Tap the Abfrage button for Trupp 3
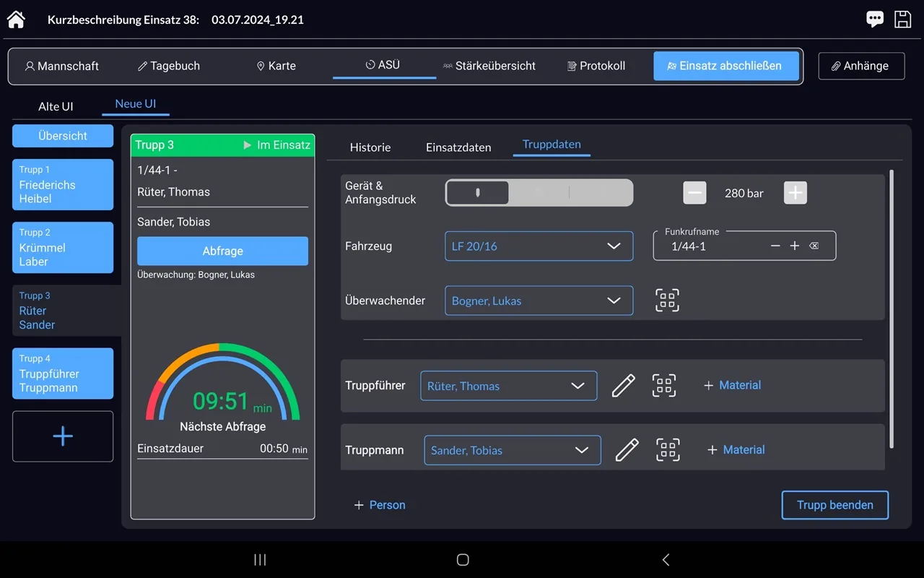The width and height of the screenshot is (924, 578). pyautogui.click(x=222, y=251)
